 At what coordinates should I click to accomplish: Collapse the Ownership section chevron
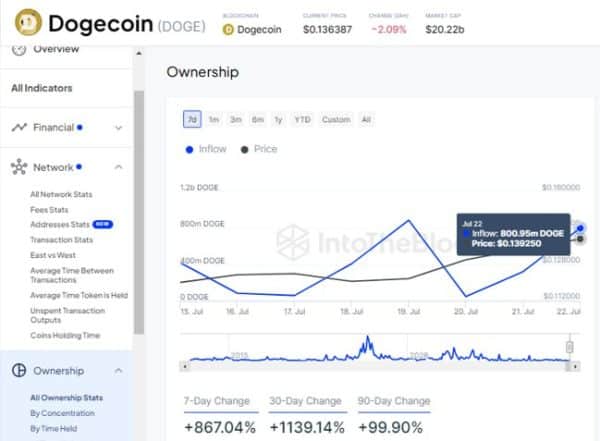pyautogui.click(x=119, y=370)
